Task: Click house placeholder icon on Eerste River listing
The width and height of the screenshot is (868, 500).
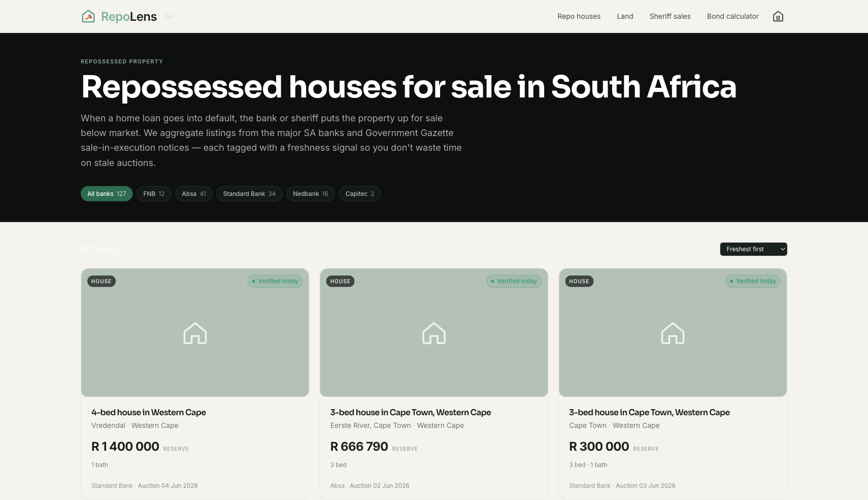Action: point(434,333)
